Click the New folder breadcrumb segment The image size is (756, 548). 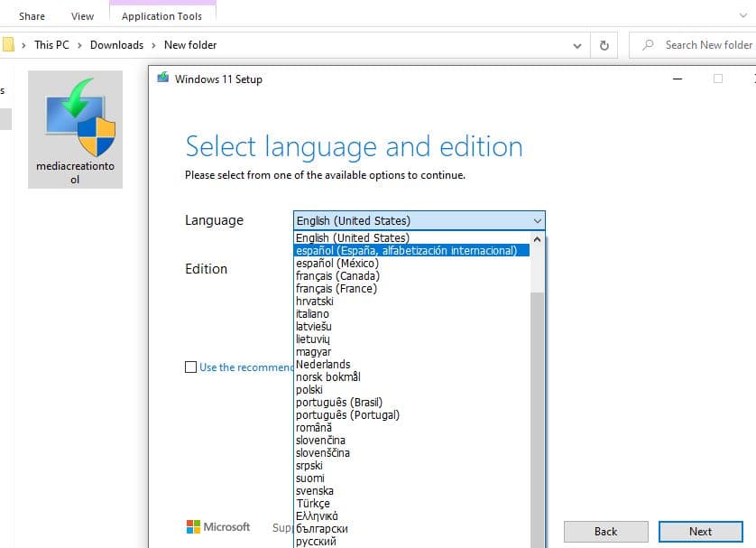tap(190, 45)
